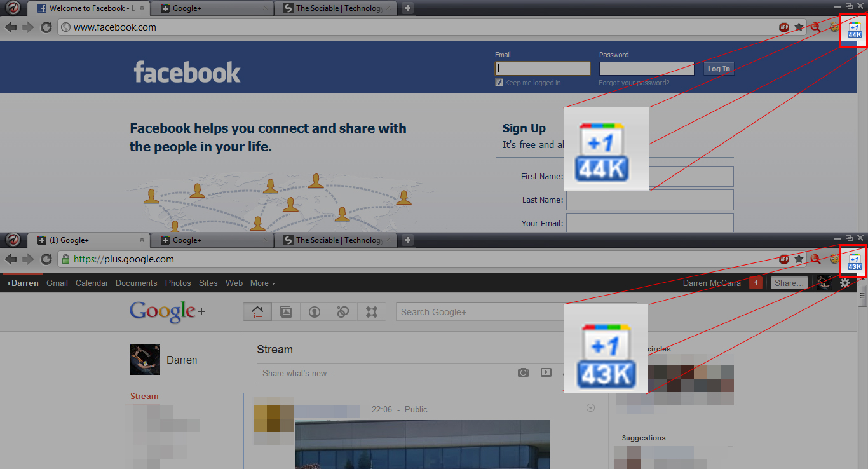
Task: Expand the post options arrow in Stream
Action: click(x=590, y=408)
